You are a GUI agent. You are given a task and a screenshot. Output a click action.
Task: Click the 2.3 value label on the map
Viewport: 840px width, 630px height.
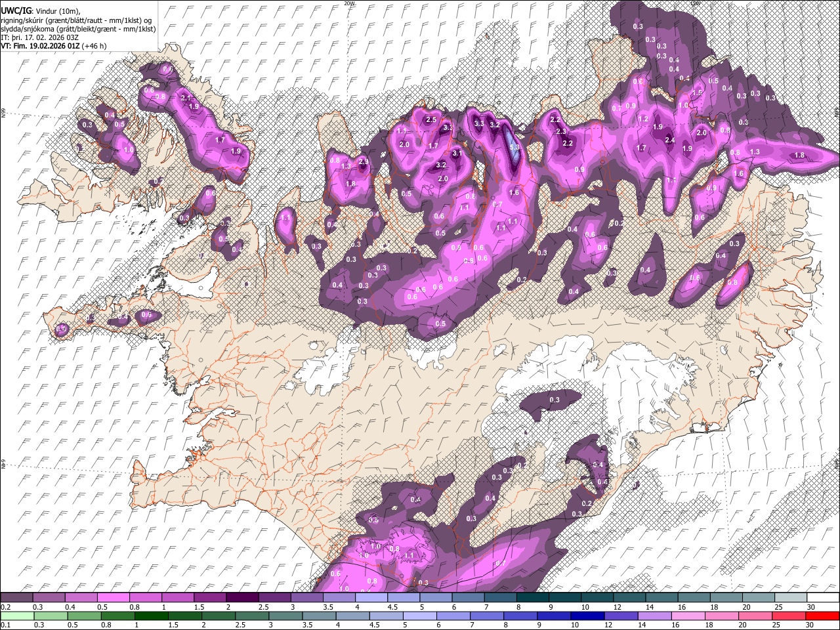[560, 131]
